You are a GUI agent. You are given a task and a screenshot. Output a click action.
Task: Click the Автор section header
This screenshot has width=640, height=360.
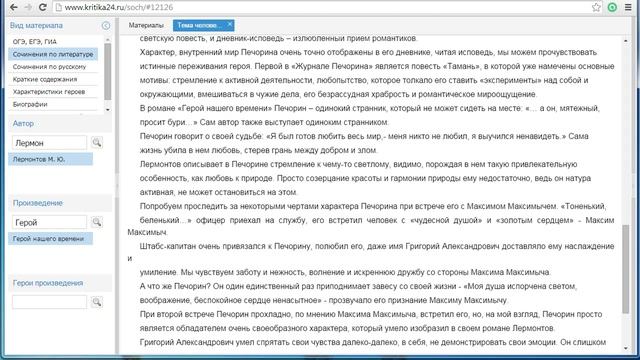(x=60, y=123)
